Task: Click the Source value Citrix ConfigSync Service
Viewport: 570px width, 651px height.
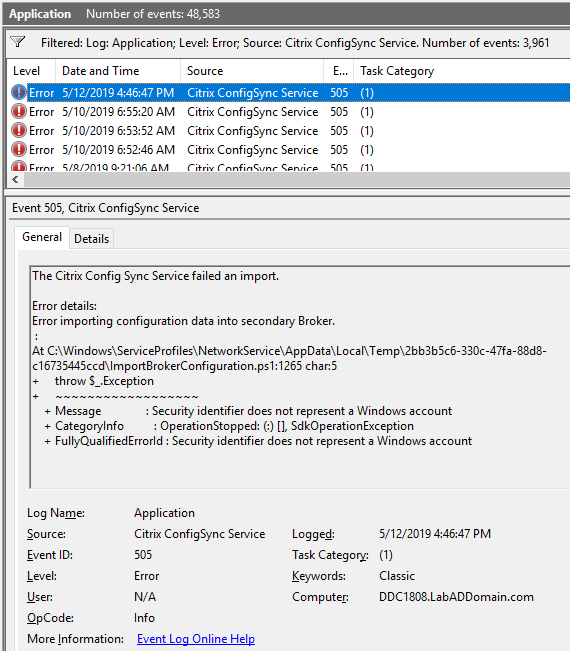Action: [199, 534]
